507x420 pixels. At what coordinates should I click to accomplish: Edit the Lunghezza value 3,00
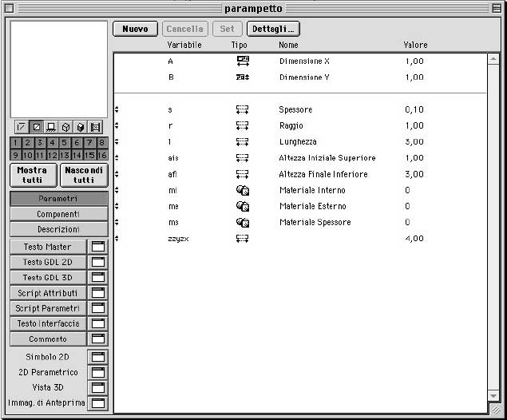click(414, 141)
